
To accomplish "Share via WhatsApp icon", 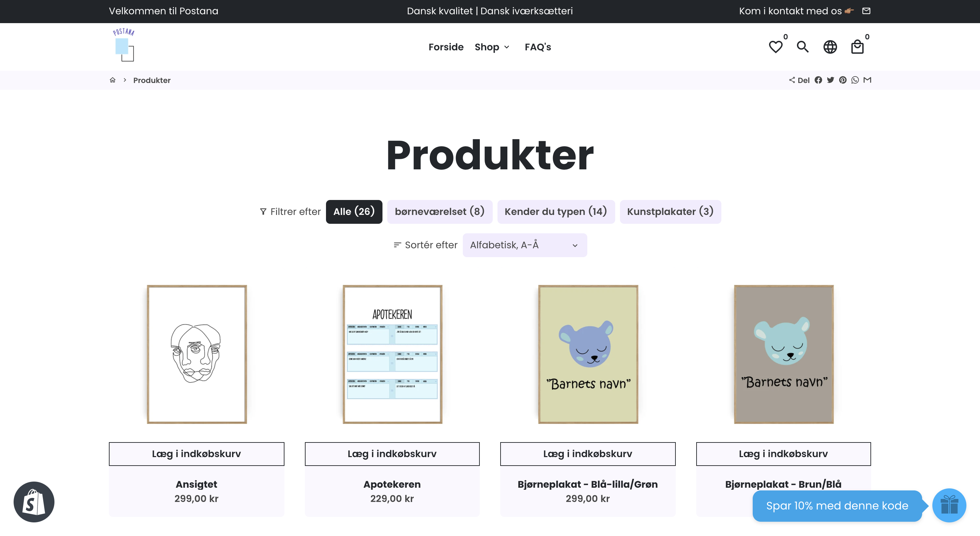I will (855, 80).
